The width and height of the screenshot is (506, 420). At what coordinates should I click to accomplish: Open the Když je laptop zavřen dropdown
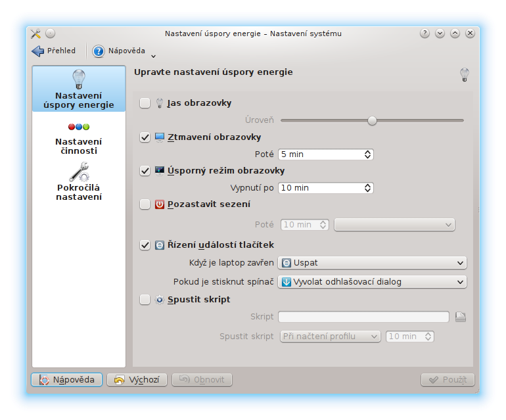pos(372,263)
